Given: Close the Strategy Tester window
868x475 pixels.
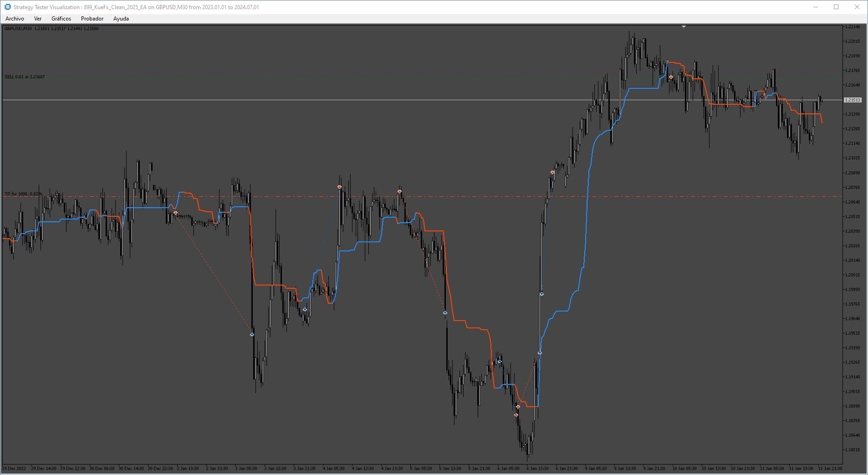Looking at the screenshot, I should (x=857, y=7).
